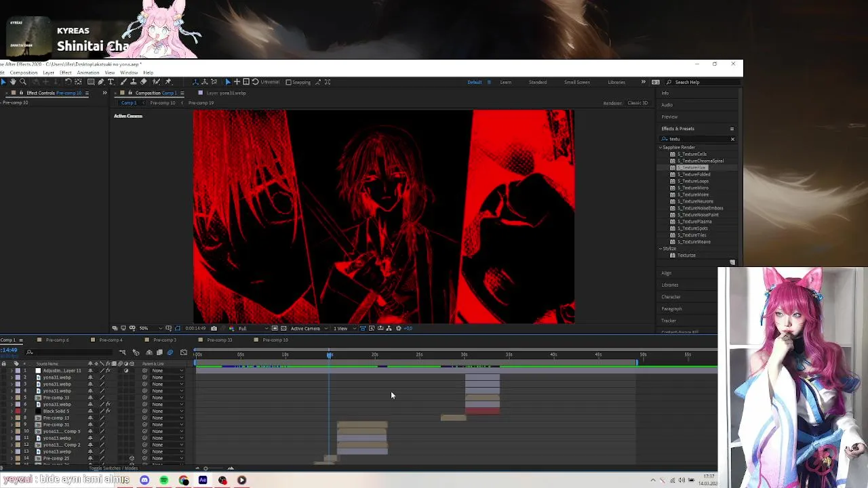Viewport: 868px width, 488px height.
Task: Select the Rectangle shape tool
Action: click(x=91, y=82)
